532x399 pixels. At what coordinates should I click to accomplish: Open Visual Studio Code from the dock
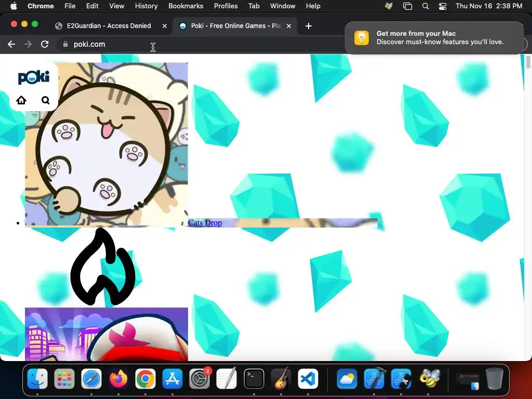click(x=308, y=379)
